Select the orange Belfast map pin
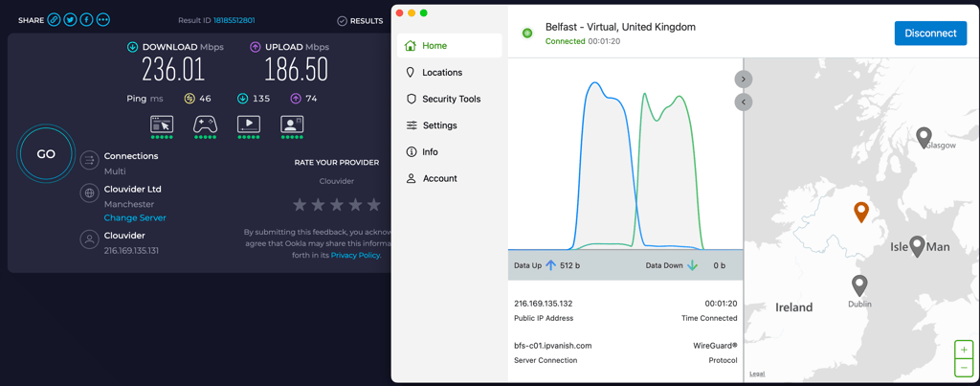The height and width of the screenshot is (386, 980). click(x=862, y=213)
